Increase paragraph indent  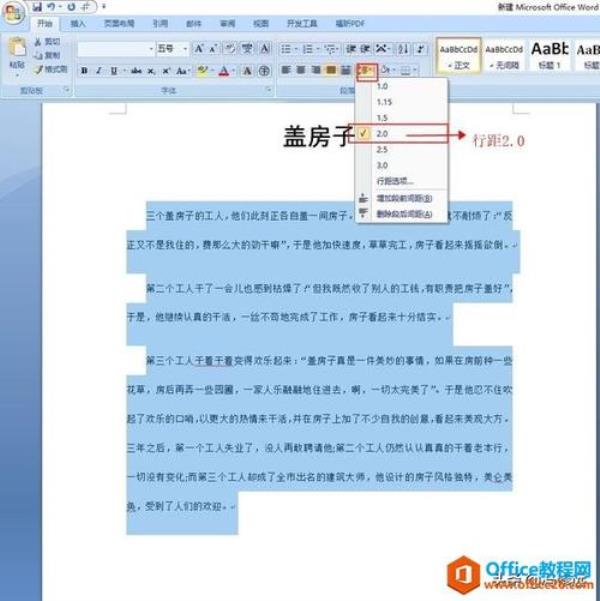pyautogui.click(x=365, y=49)
